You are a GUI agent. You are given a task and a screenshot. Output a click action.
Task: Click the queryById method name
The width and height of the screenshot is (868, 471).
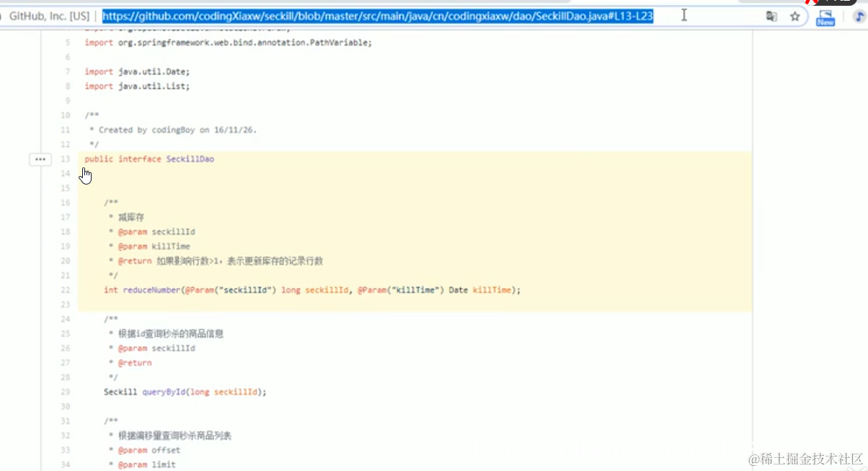[164, 392]
